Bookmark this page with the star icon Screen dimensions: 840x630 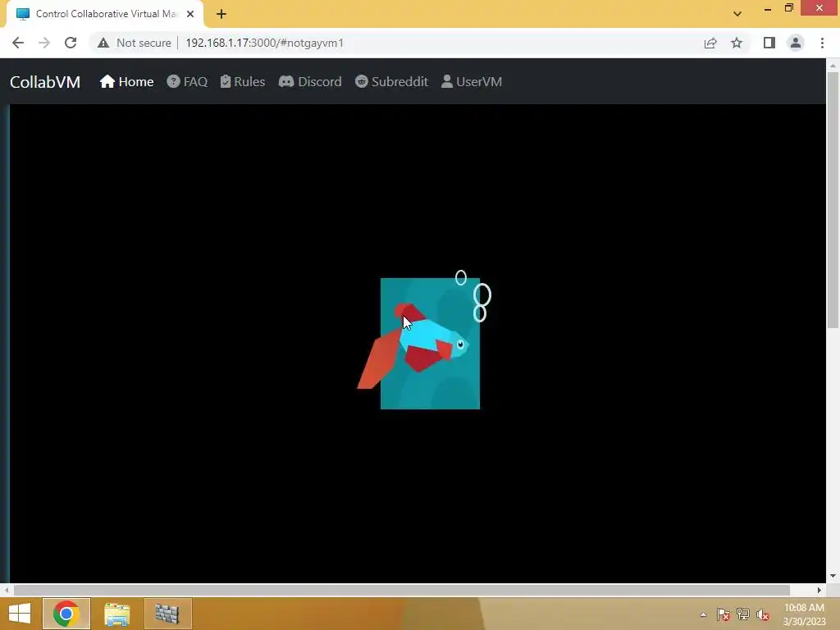point(737,43)
